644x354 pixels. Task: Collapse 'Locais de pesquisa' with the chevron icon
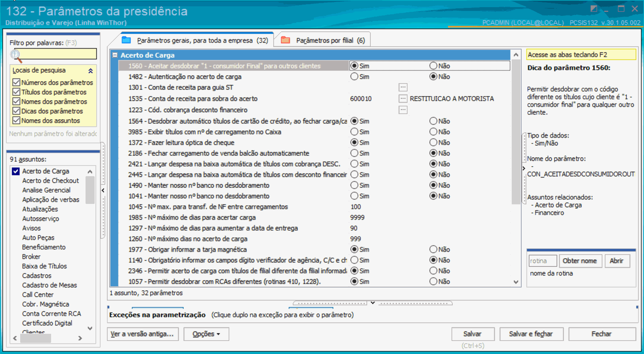coord(90,71)
